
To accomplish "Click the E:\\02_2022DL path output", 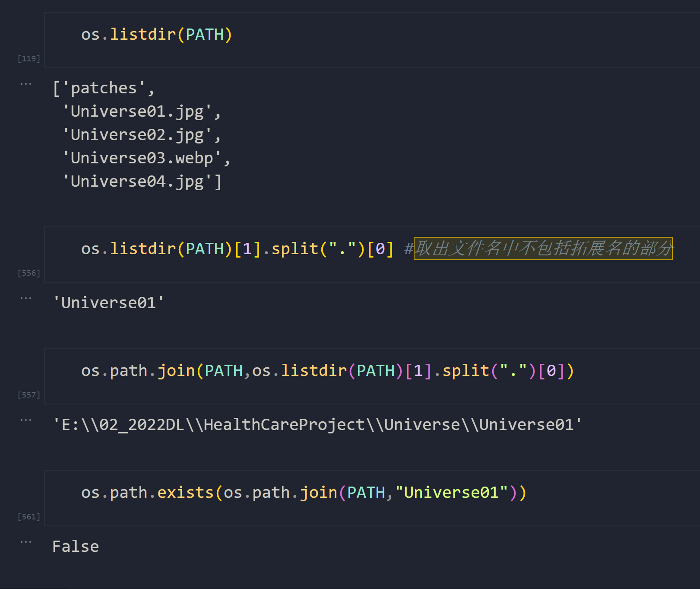I will click(x=317, y=425).
